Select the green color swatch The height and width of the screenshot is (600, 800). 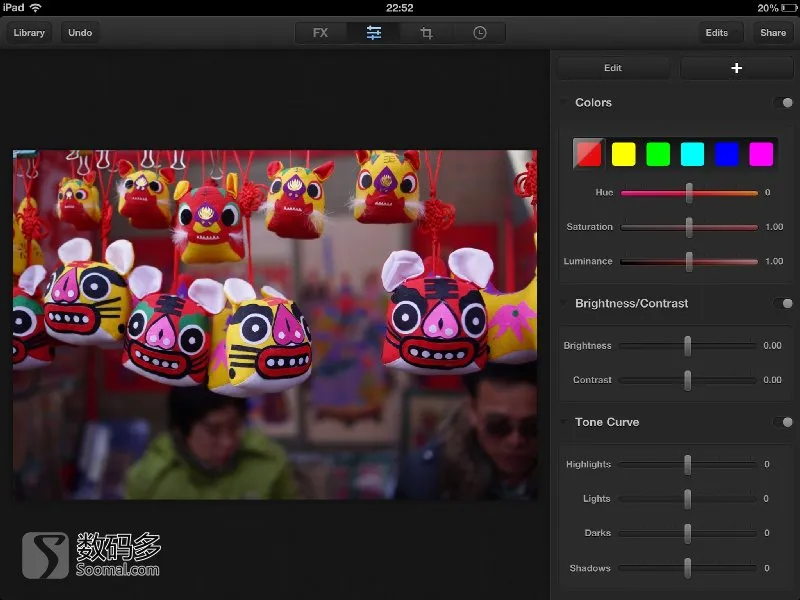tap(658, 154)
